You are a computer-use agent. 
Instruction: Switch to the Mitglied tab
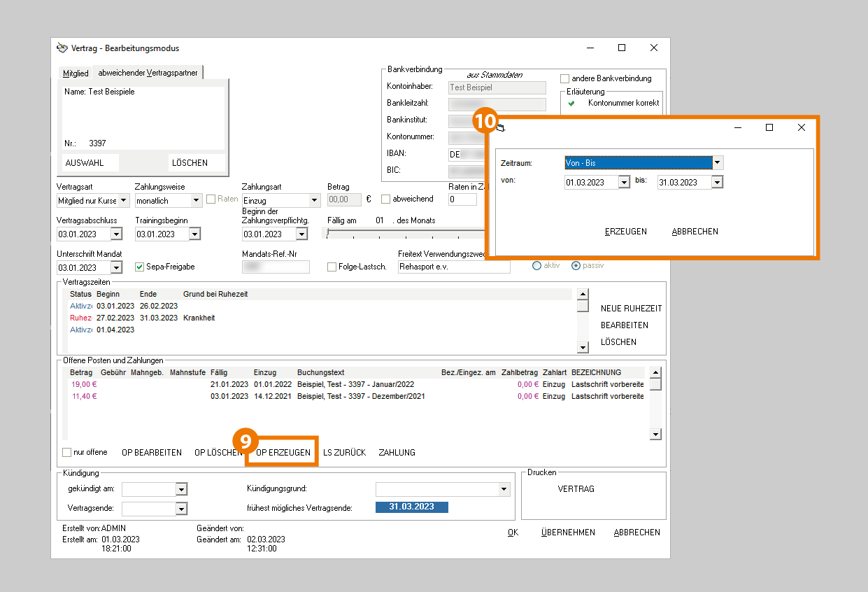click(x=76, y=73)
